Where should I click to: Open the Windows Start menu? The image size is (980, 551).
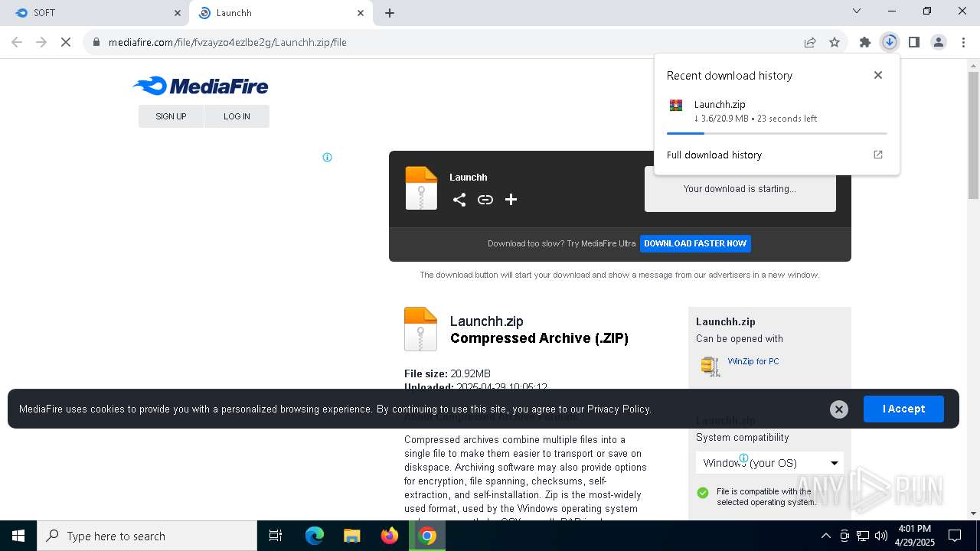pos(18,536)
